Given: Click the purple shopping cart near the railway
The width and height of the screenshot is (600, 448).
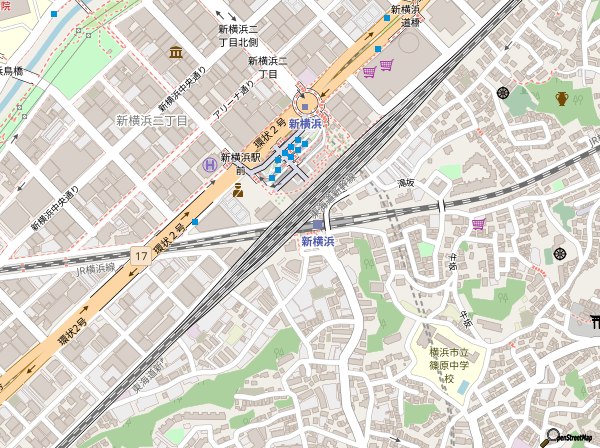Looking at the screenshot, I should [478, 224].
